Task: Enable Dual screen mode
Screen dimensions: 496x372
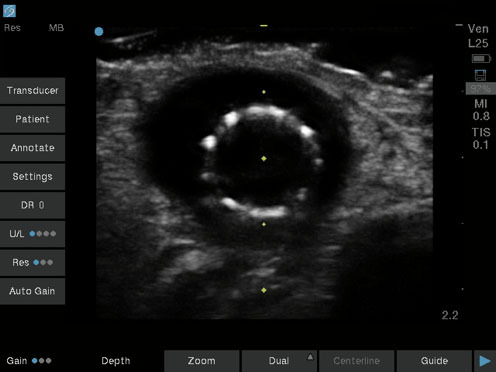Action: click(279, 361)
